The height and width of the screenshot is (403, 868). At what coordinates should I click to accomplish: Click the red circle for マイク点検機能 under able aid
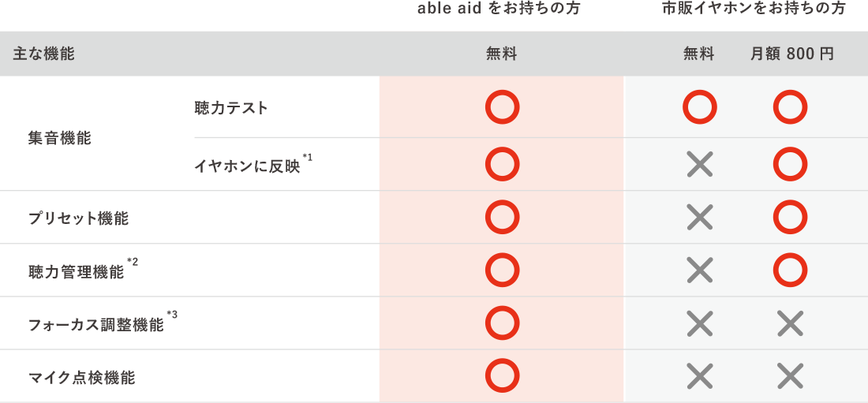502,375
